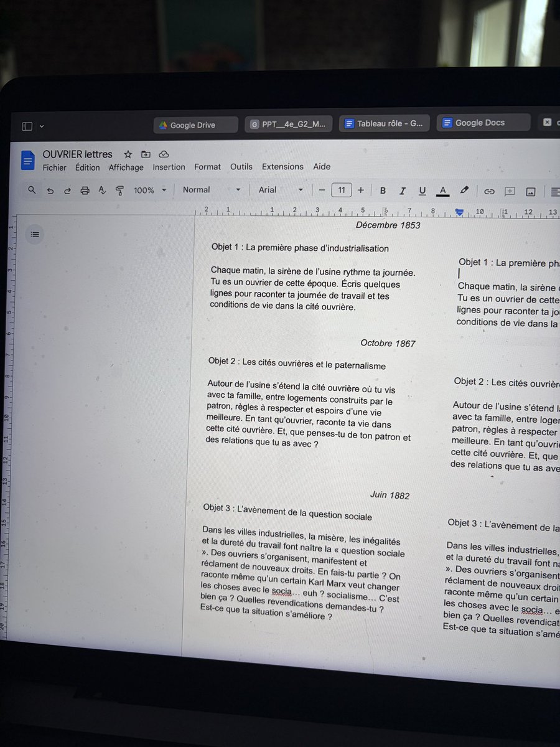Click the redo arrow in toolbar

(67, 190)
